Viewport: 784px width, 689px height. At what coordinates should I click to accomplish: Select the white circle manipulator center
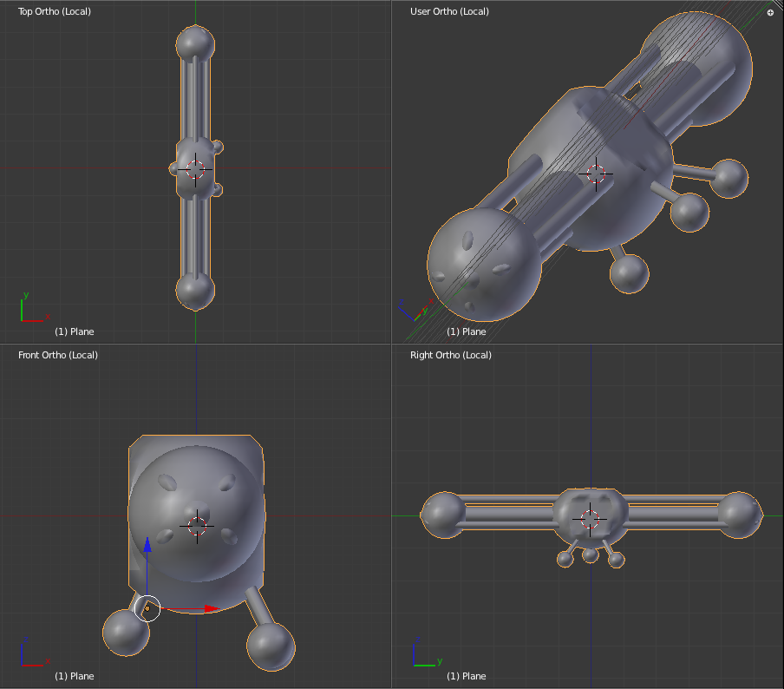[x=147, y=608]
